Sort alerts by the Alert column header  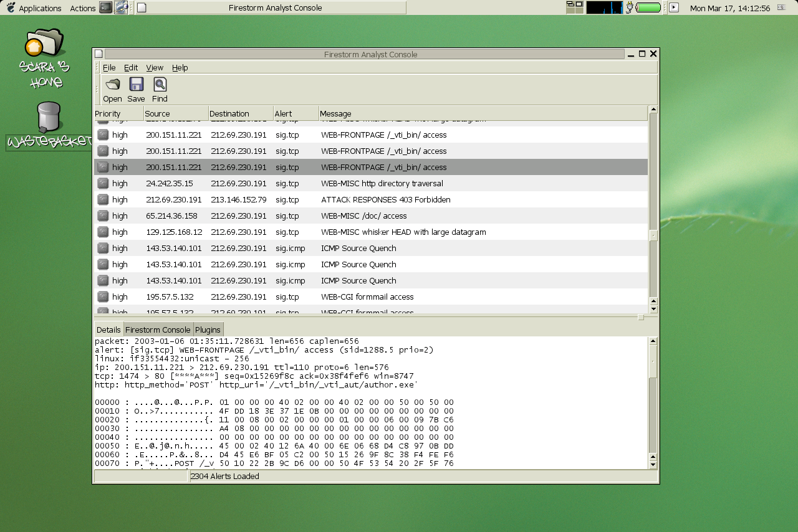(296, 113)
